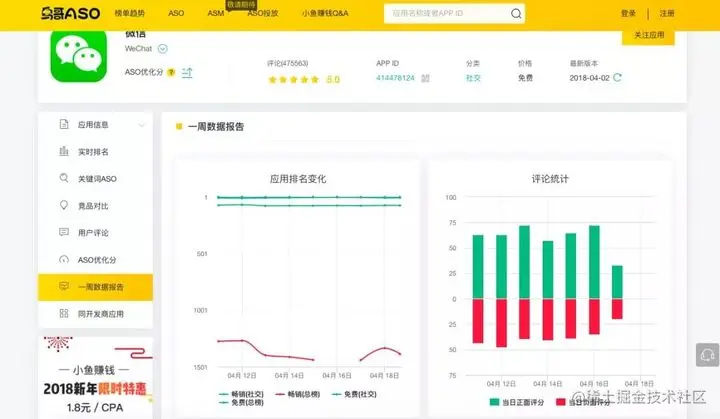
Task: Click the 实时排名 bar chart icon
Action: click(64, 151)
